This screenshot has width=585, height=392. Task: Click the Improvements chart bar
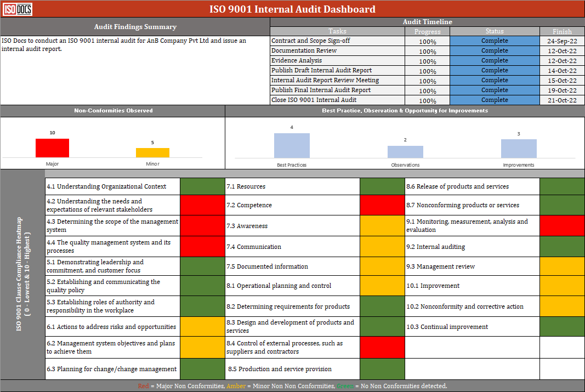tap(518, 149)
